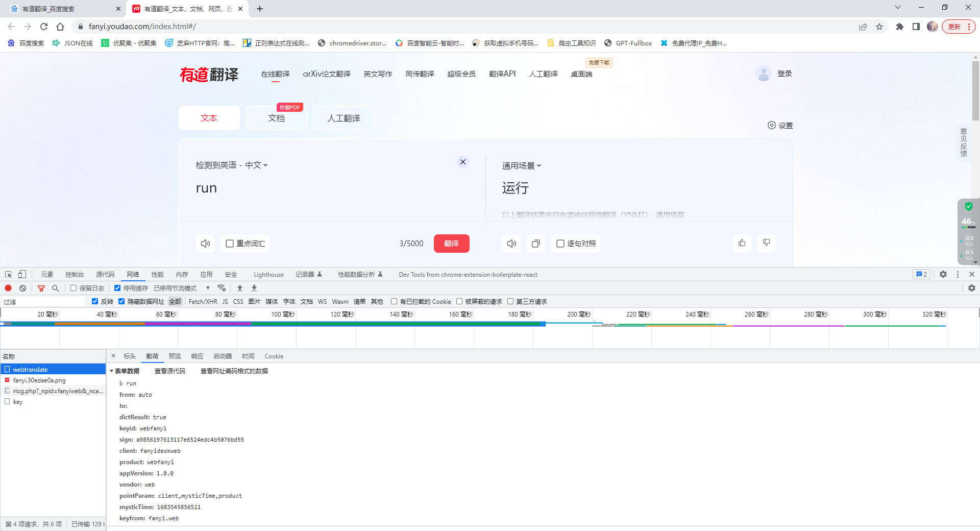Image resolution: width=980 pixels, height=531 pixels.
Task: Import HAR file upload arrow icon
Action: pos(240,288)
